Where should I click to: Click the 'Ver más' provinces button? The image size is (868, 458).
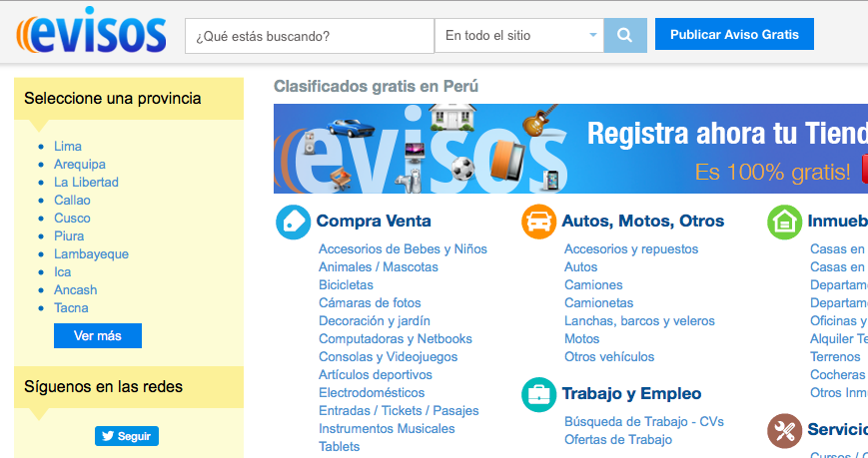tap(98, 335)
